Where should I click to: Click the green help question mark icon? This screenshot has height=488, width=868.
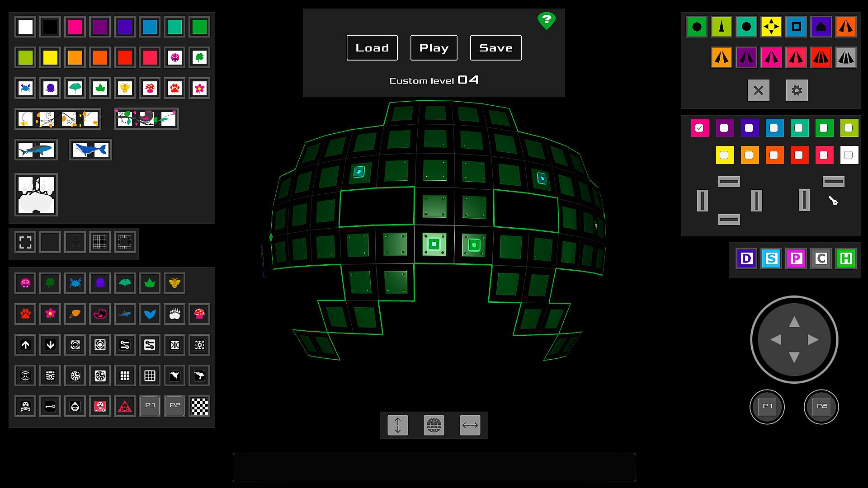(546, 20)
